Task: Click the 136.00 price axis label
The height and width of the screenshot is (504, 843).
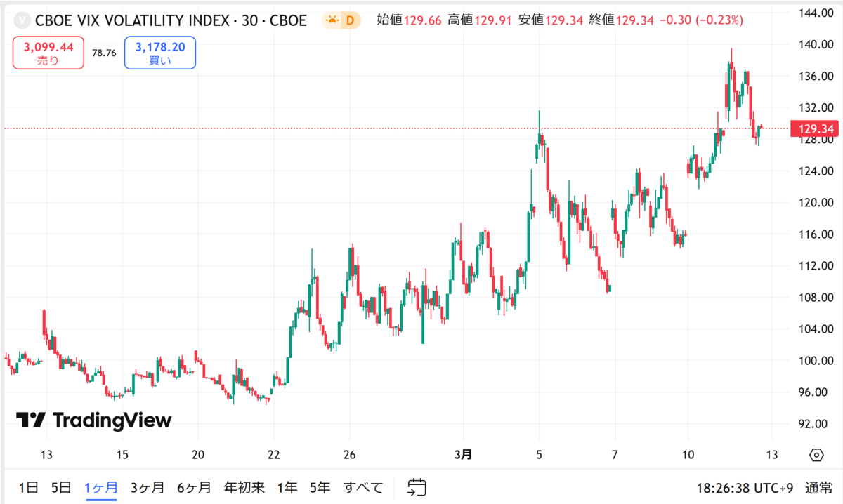Action: (x=816, y=76)
